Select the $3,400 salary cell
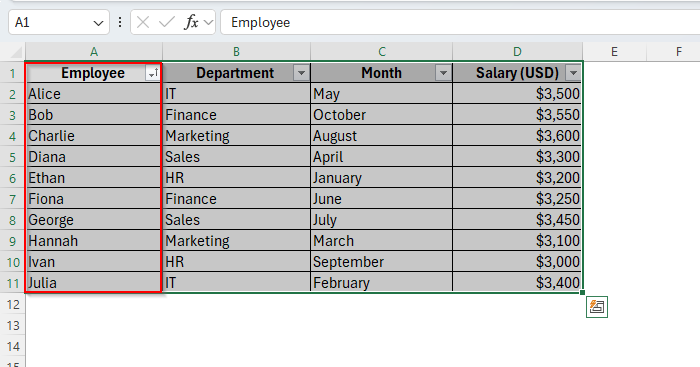 point(517,283)
